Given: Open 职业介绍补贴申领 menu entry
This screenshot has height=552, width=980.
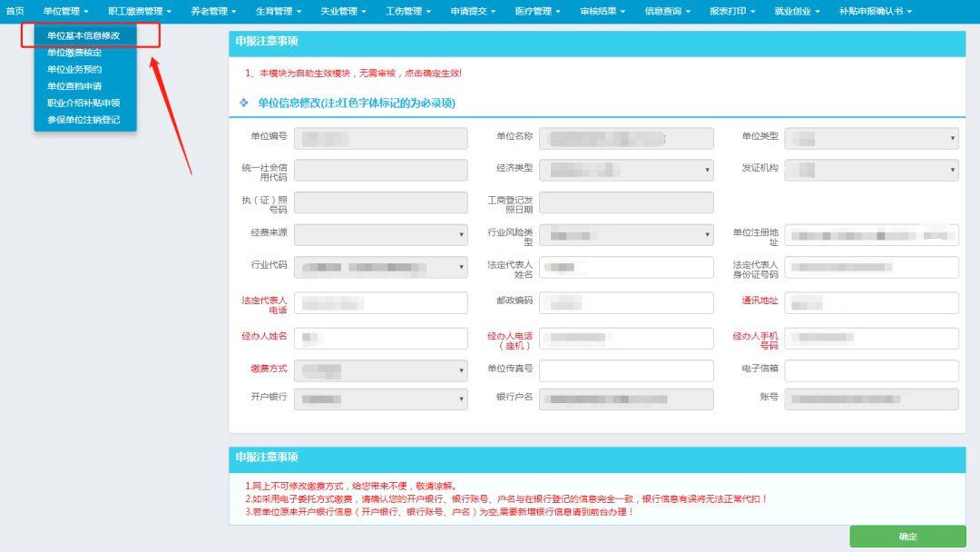Looking at the screenshot, I should tap(83, 103).
